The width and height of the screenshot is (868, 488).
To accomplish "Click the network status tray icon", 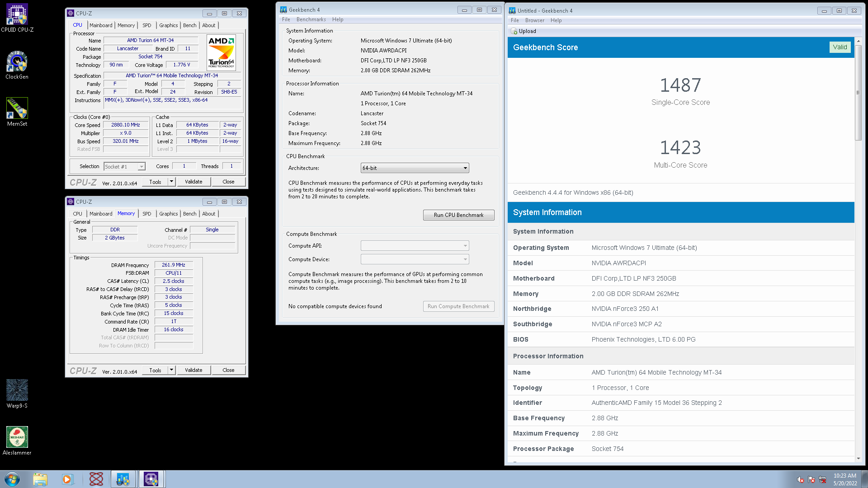I will click(x=822, y=479).
